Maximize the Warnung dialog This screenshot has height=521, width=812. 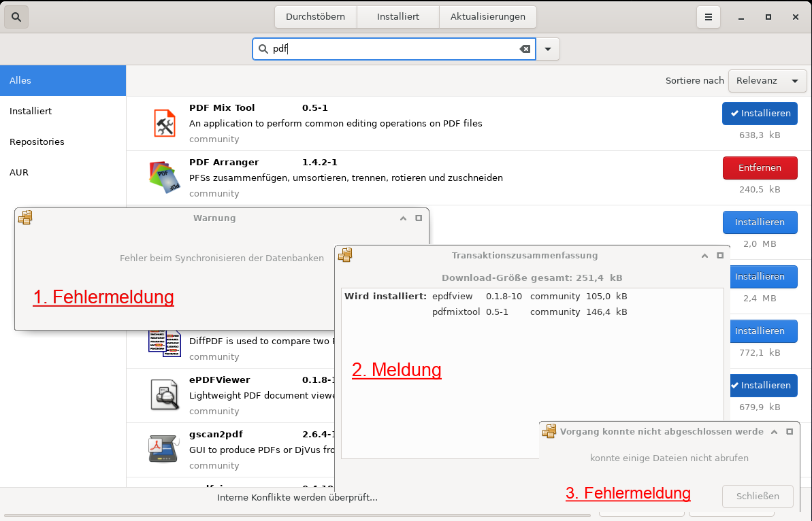(x=419, y=218)
